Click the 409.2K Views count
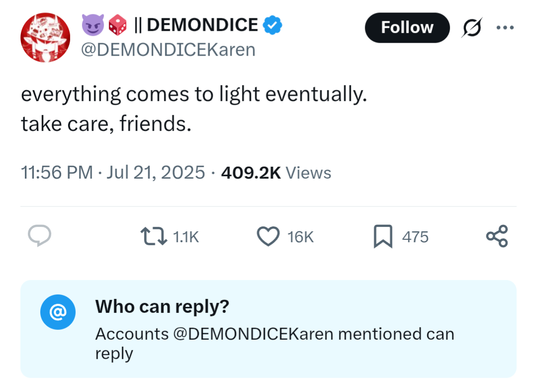The image size is (537, 392). 276,173
